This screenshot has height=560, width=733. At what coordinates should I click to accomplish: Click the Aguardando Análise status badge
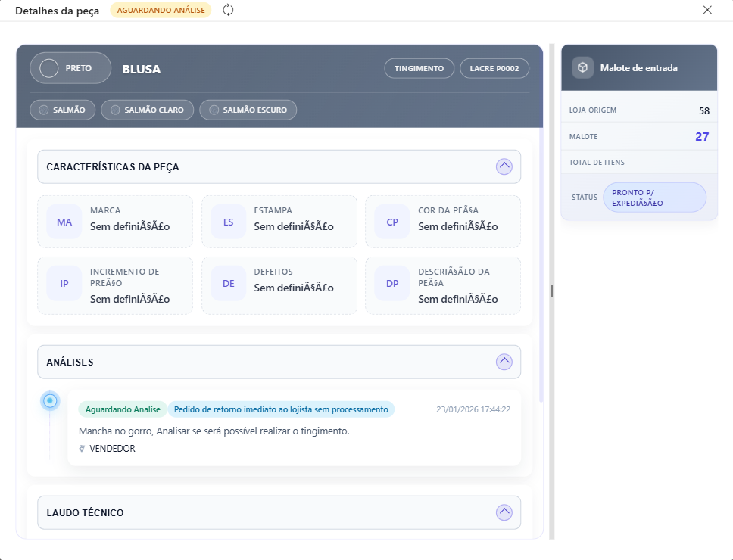[161, 10]
